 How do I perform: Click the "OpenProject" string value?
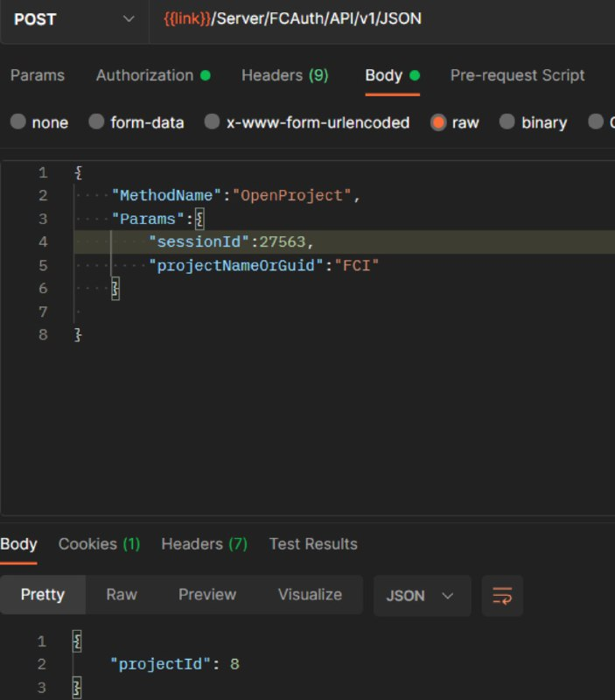[x=292, y=195]
